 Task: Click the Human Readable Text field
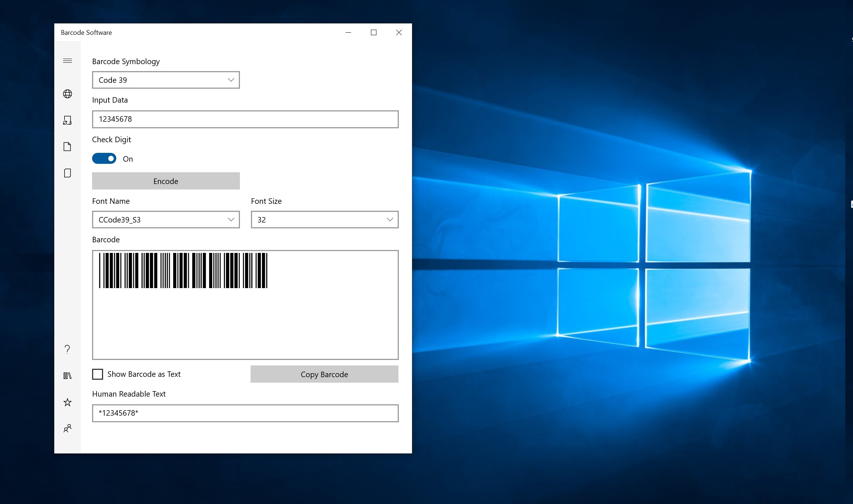point(245,413)
